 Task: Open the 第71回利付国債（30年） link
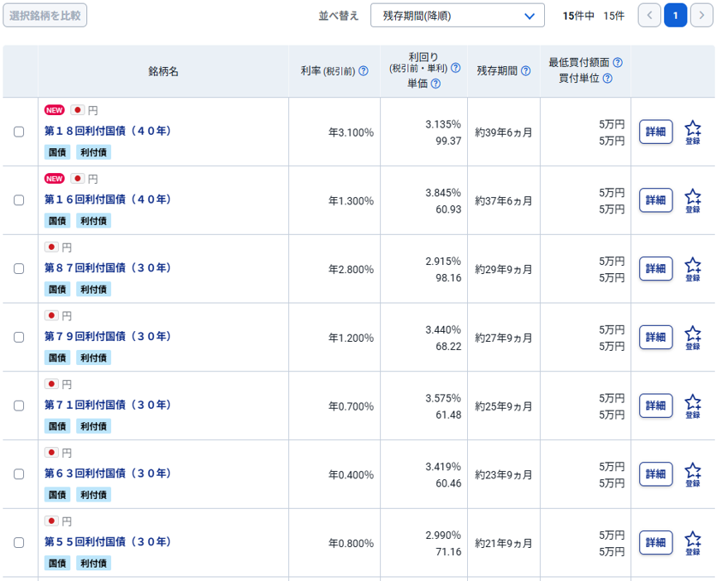pyautogui.click(x=108, y=405)
